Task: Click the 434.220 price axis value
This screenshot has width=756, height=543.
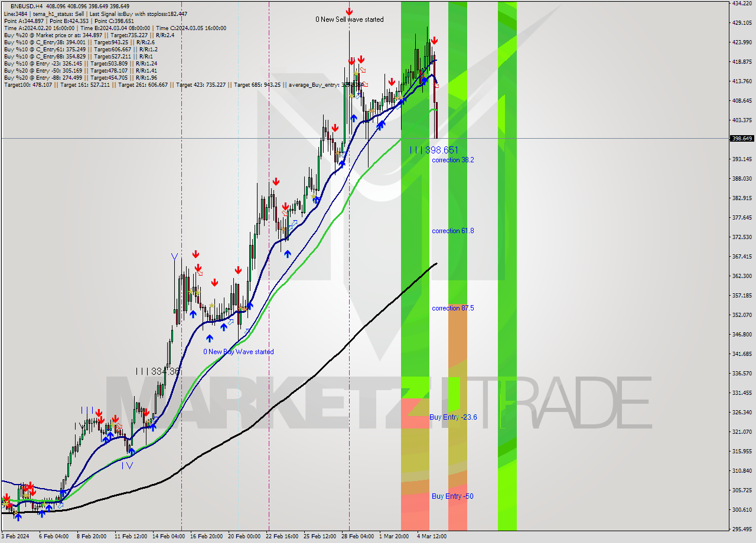Action: tap(742, 3)
